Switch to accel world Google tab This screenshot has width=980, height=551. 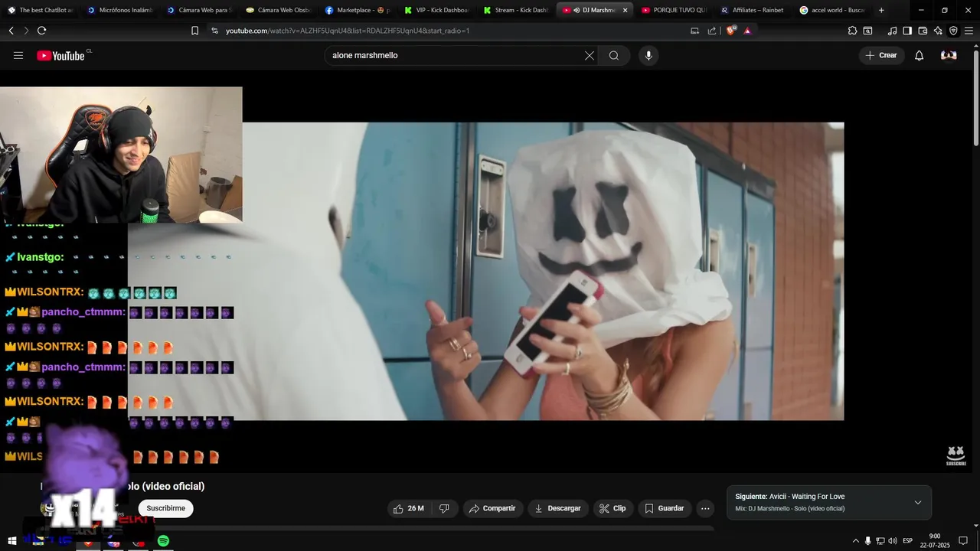pos(832,10)
